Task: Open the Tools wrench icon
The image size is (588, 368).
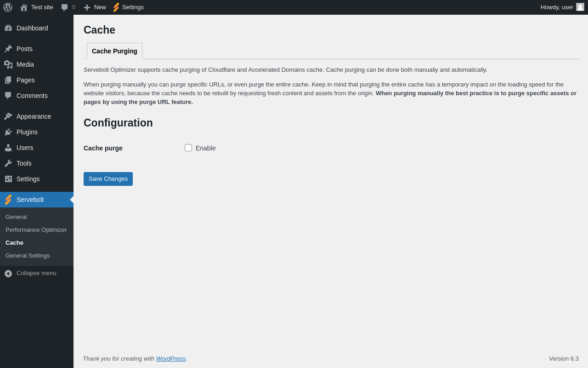Action: tap(8, 163)
